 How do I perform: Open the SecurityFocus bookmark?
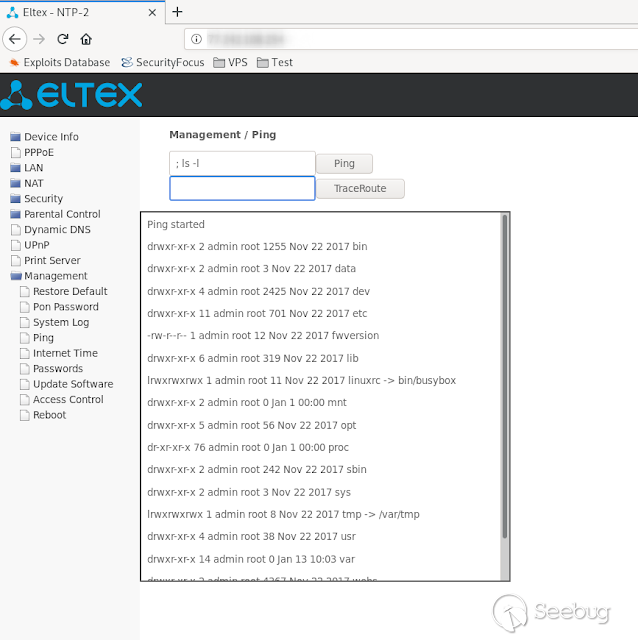point(163,62)
